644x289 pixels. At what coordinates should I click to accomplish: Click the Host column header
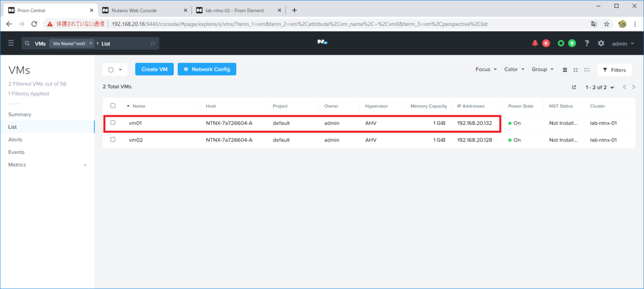211,106
